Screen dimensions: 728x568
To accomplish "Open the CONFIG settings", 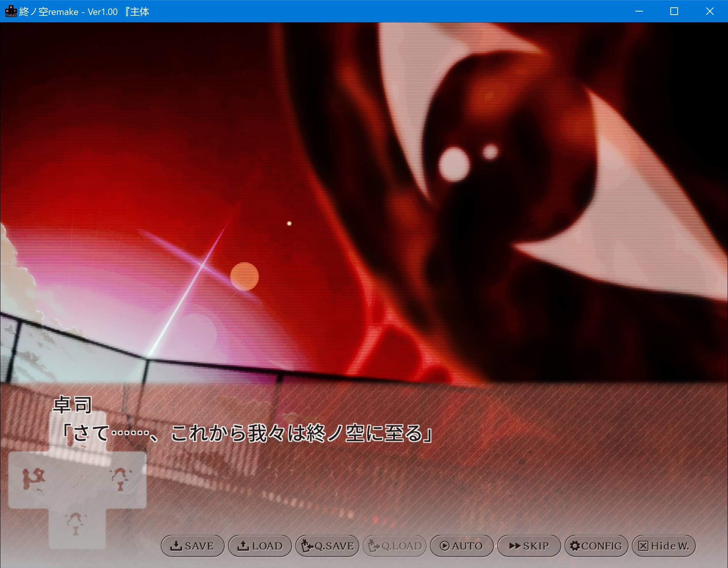I will [x=596, y=546].
